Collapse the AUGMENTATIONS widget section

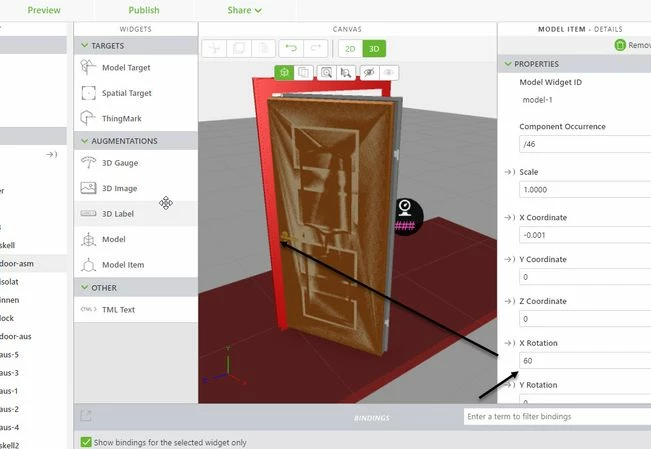pos(85,141)
